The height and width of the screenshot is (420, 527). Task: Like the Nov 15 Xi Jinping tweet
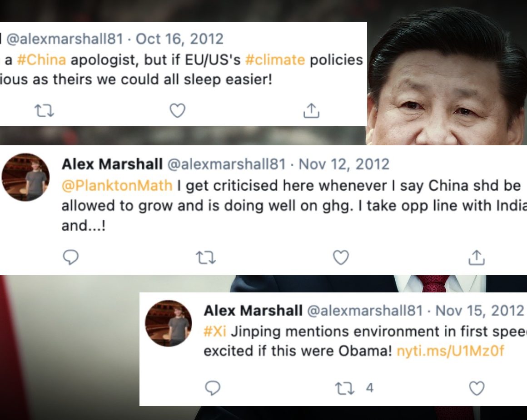[x=477, y=388]
